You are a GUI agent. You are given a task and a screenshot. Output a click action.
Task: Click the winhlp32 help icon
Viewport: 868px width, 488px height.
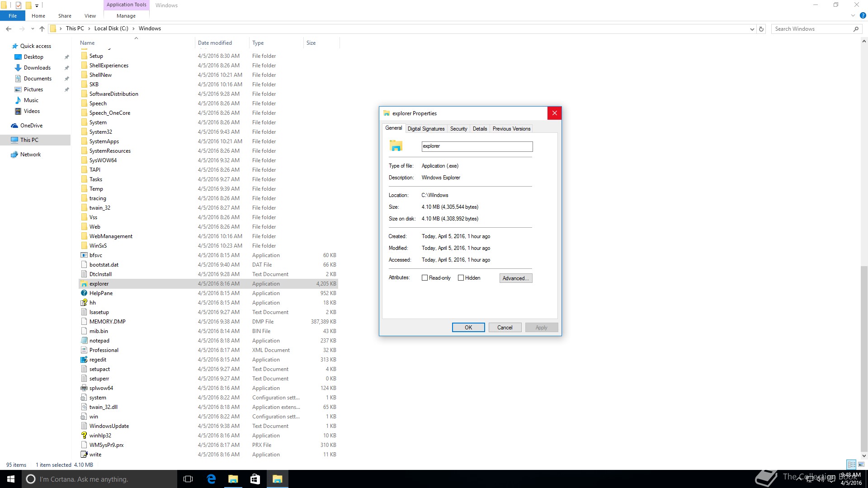click(84, 436)
